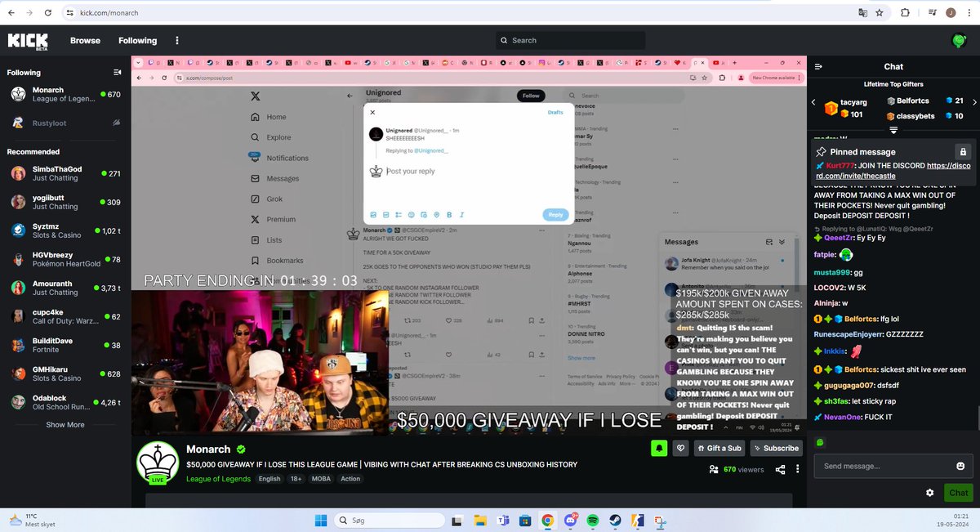Click the pinned message lock button
980x532 pixels.
(963, 152)
